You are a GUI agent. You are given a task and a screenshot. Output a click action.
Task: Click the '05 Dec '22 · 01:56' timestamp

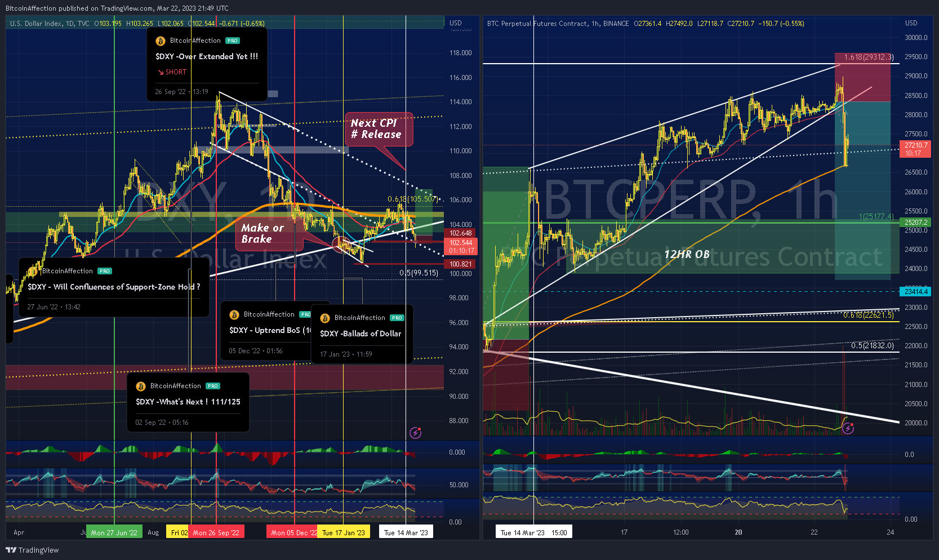coord(256,351)
